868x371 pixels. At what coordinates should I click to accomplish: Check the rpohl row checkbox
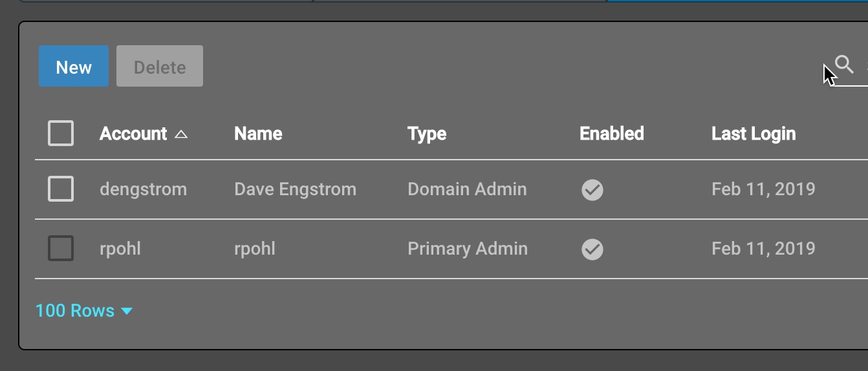61,249
